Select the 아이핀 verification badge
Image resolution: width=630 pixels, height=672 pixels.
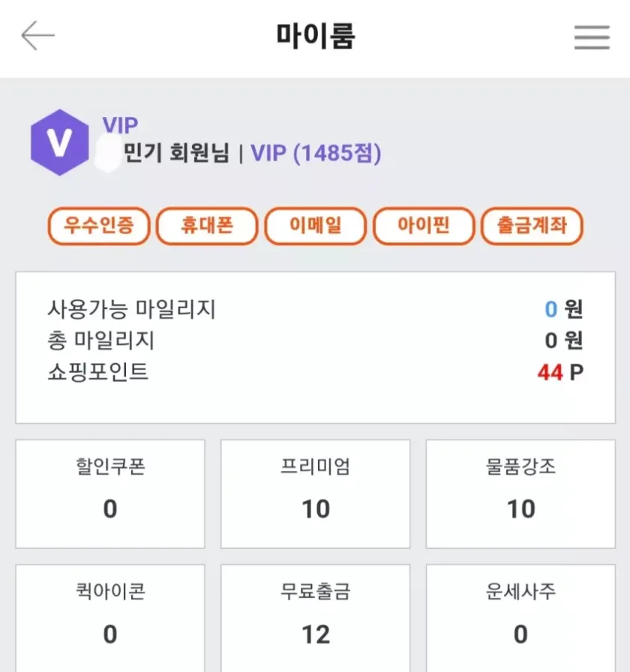point(424,226)
